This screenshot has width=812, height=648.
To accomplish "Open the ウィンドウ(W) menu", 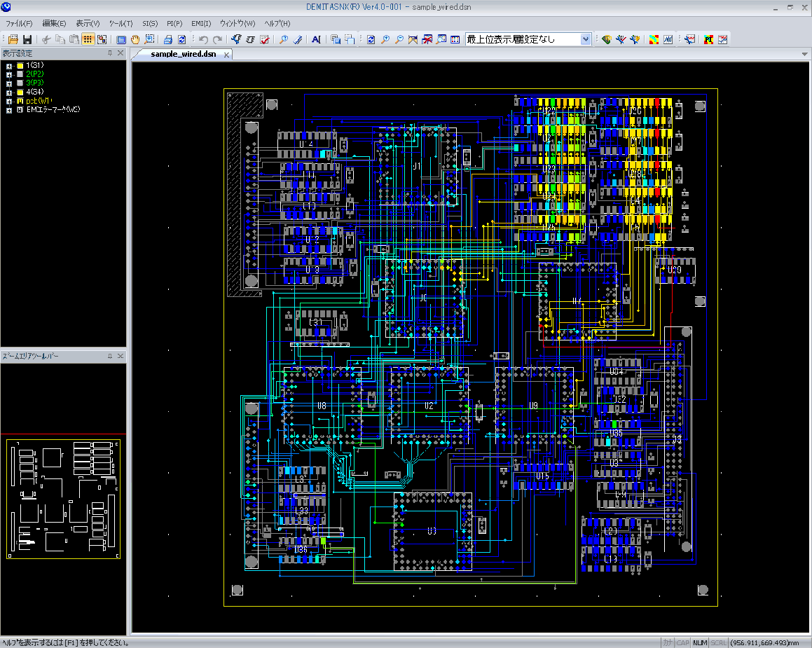I will 238,23.
